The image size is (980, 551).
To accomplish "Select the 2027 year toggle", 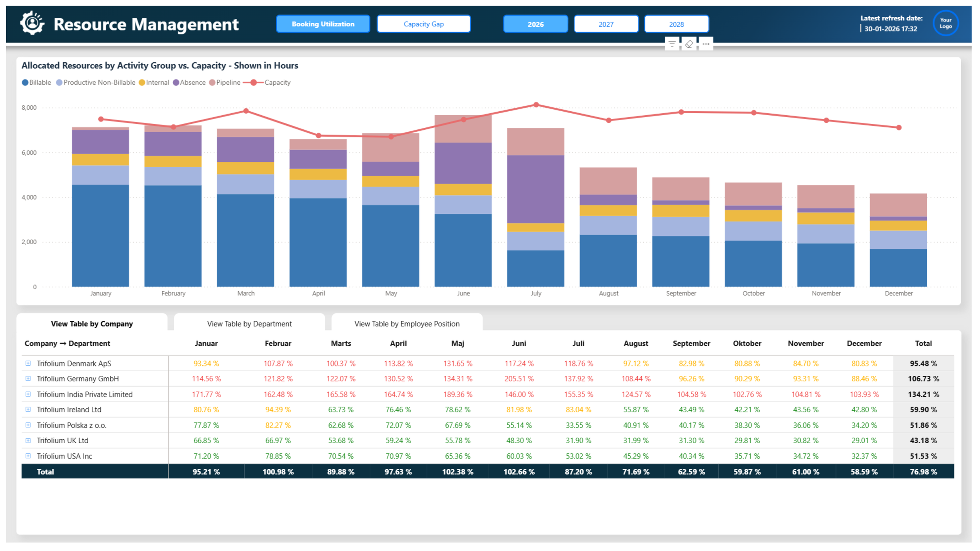I will coord(606,24).
